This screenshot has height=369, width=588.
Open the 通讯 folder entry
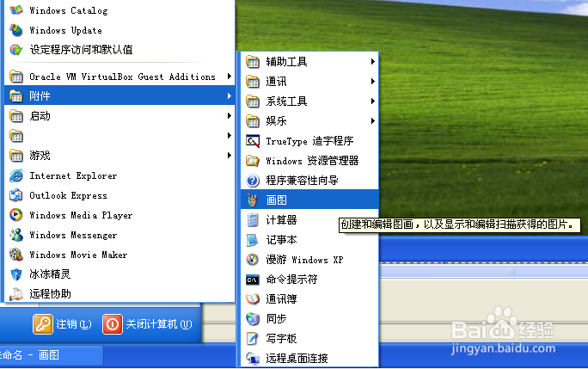pos(309,82)
